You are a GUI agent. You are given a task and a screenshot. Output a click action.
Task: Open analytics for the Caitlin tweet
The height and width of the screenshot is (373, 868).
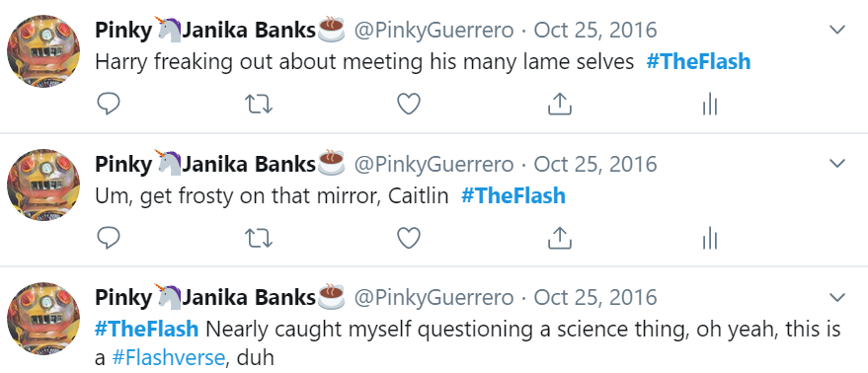coord(709,238)
